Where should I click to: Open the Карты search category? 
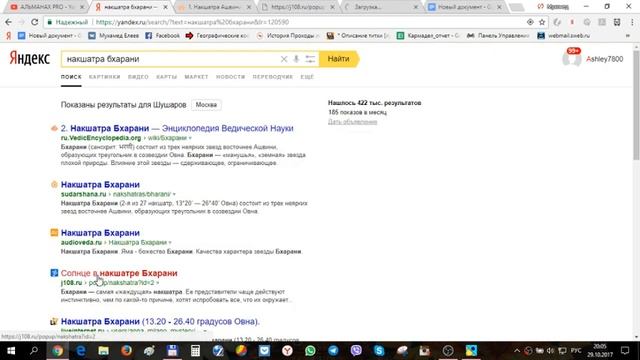(x=167, y=77)
